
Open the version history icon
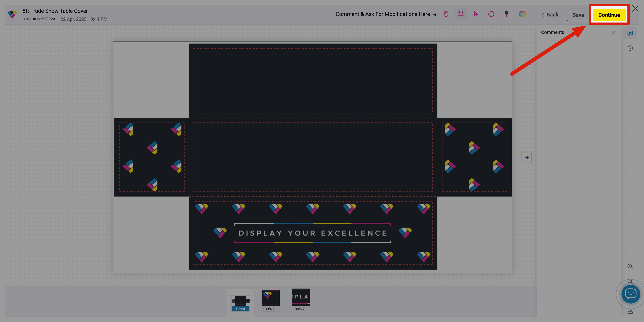pos(630,48)
